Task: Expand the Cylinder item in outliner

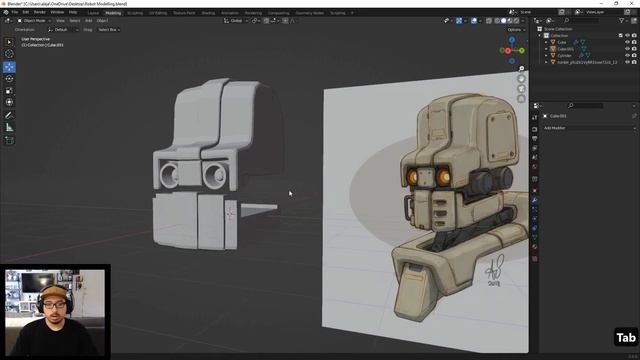Action: click(547, 56)
